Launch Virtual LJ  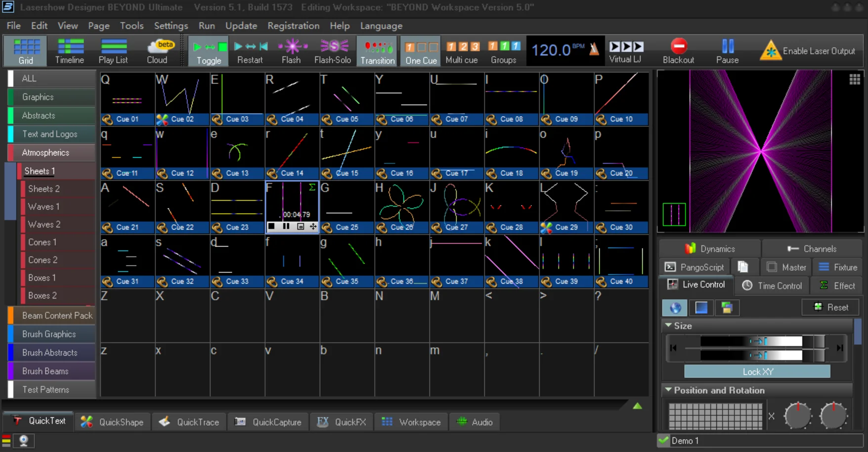point(626,51)
